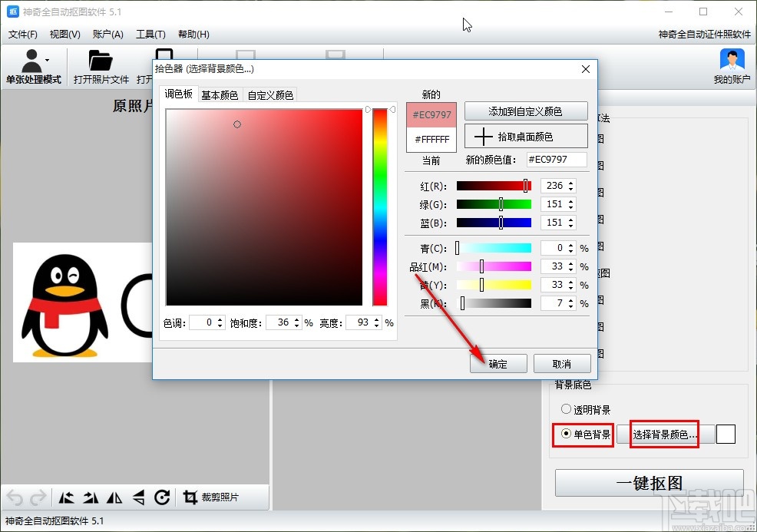
Task: Flip the photo horizontally
Action: [113, 497]
